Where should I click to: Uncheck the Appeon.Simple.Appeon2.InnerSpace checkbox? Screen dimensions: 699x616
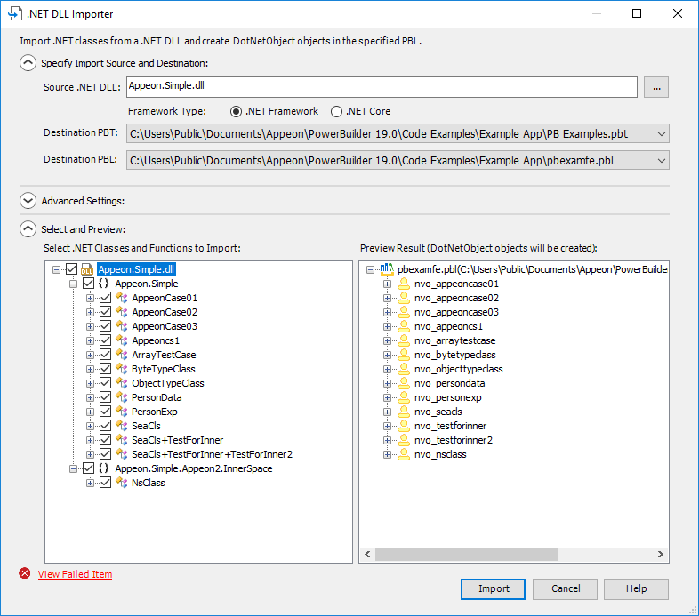(89, 468)
